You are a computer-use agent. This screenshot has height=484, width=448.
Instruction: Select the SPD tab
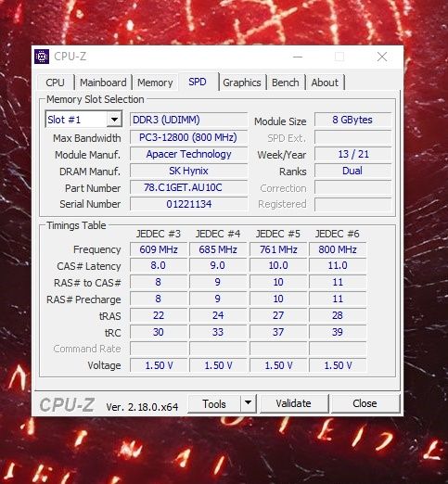(x=198, y=82)
